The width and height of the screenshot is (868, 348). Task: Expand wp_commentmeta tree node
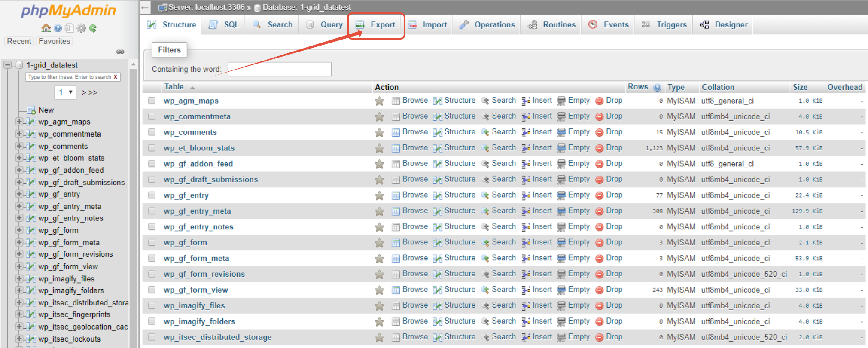[x=19, y=134]
